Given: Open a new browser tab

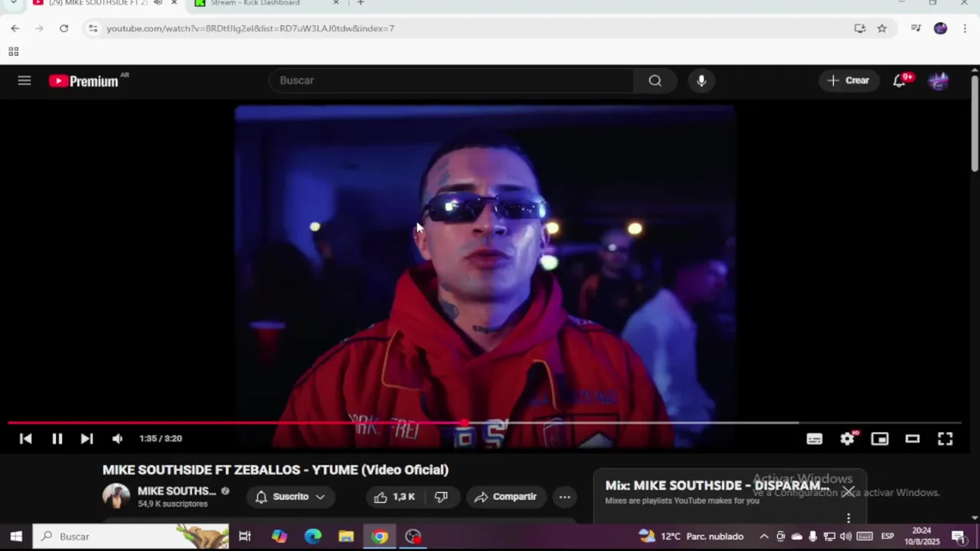Looking at the screenshot, I should tap(361, 3).
